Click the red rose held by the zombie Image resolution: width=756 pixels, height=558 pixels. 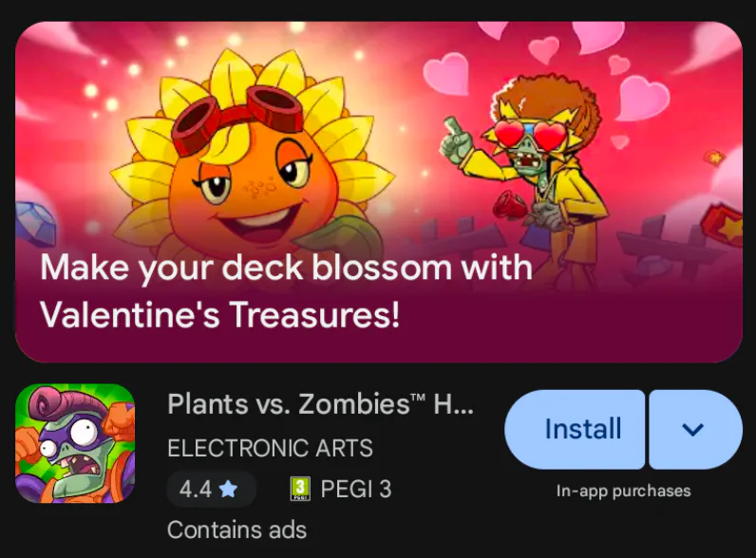pyautogui.click(x=511, y=206)
